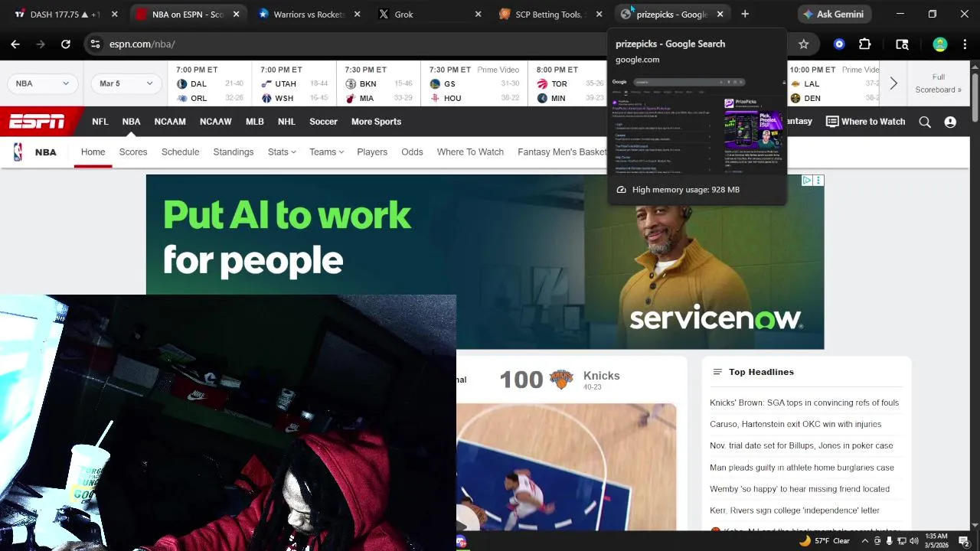The image size is (980, 551).
Task: Open the Extensions puzzle-piece menu
Action: tap(864, 44)
